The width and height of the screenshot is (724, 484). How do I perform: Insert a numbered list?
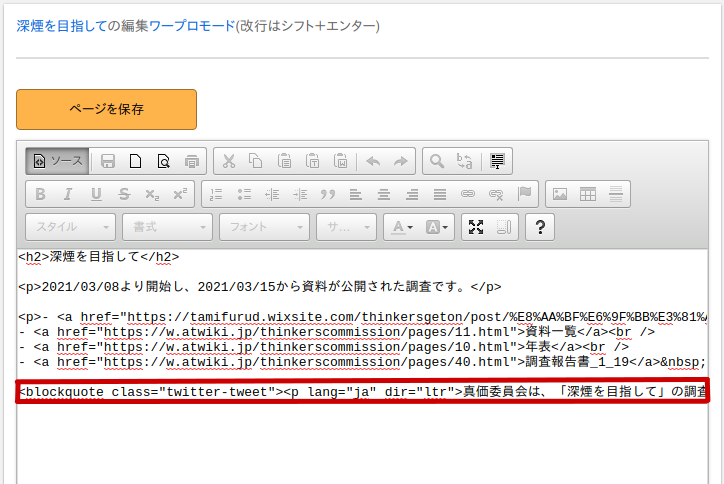[216, 194]
